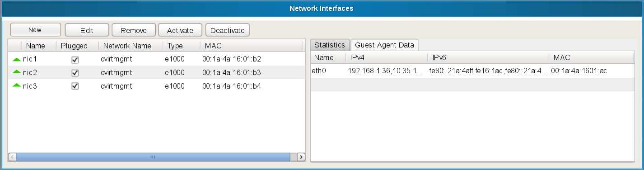Screen dimensions: 644x170
Task: Click the Edit button
Action: [x=87, y=30]
